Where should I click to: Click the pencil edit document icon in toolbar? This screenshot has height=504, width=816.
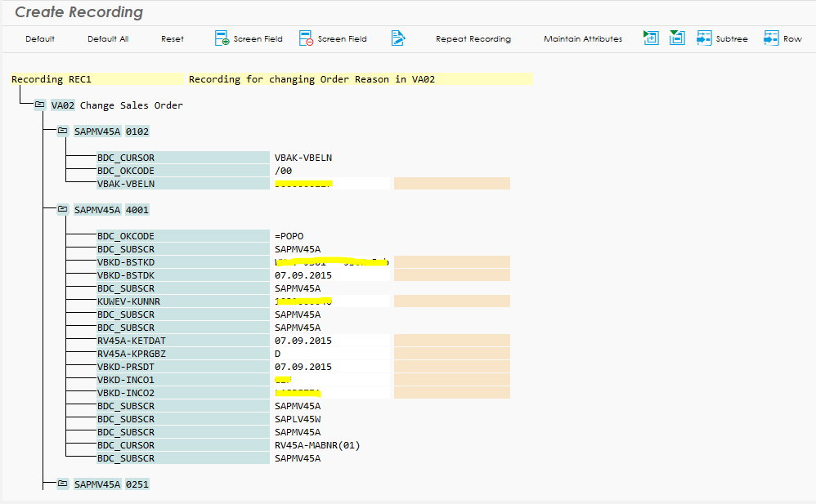pyautogui.click(x=398, y=38)
